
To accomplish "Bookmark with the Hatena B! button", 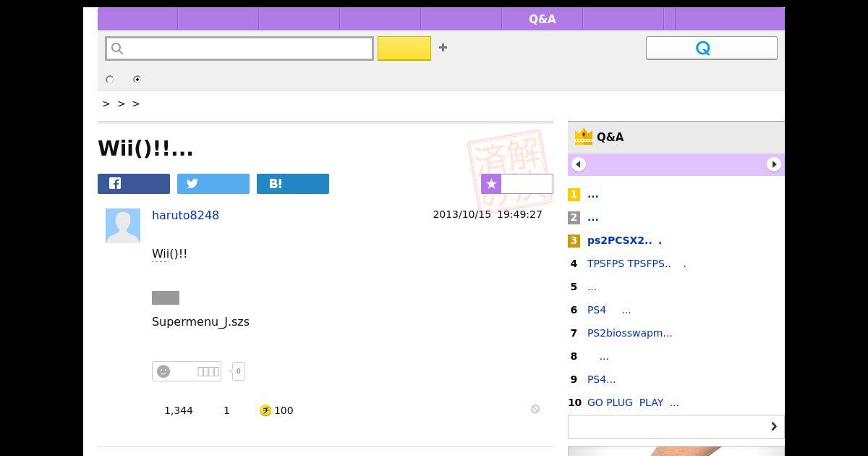I will 293,184.
